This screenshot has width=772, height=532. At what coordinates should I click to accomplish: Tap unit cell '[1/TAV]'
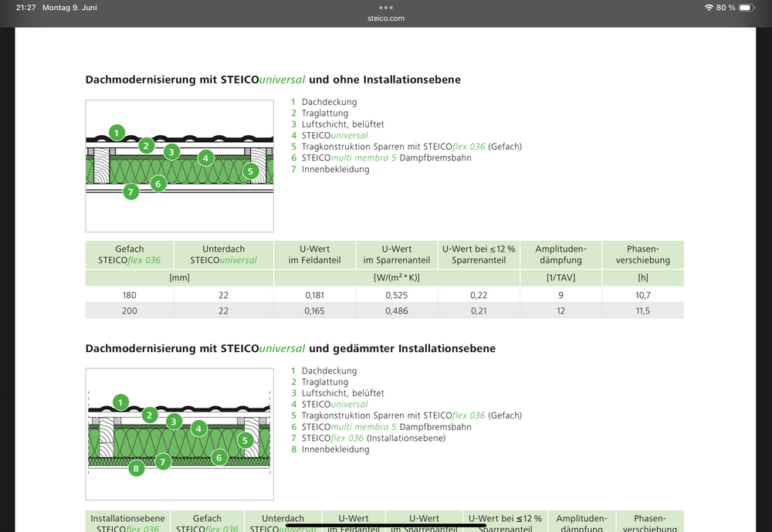point(560,277)
